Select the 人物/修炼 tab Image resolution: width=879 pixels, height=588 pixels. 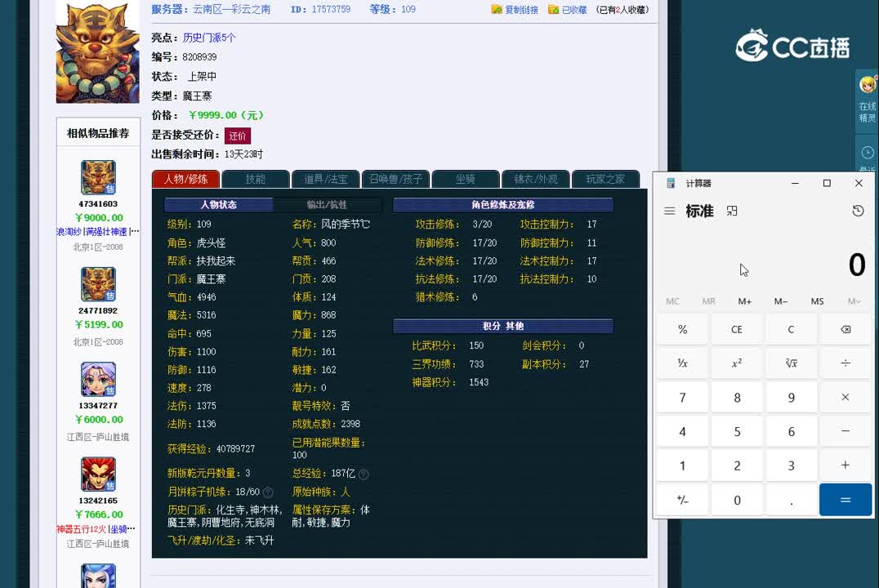coord(185,179)
